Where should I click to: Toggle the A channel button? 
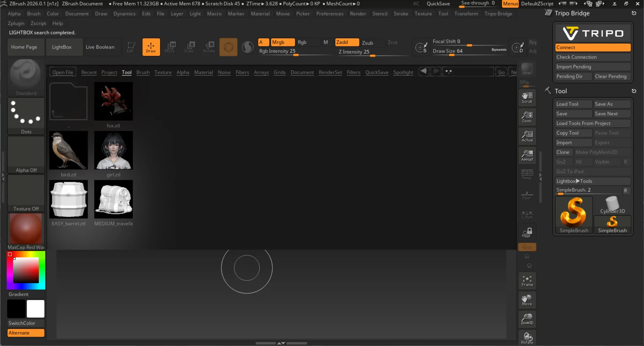(x=263, y=42)
